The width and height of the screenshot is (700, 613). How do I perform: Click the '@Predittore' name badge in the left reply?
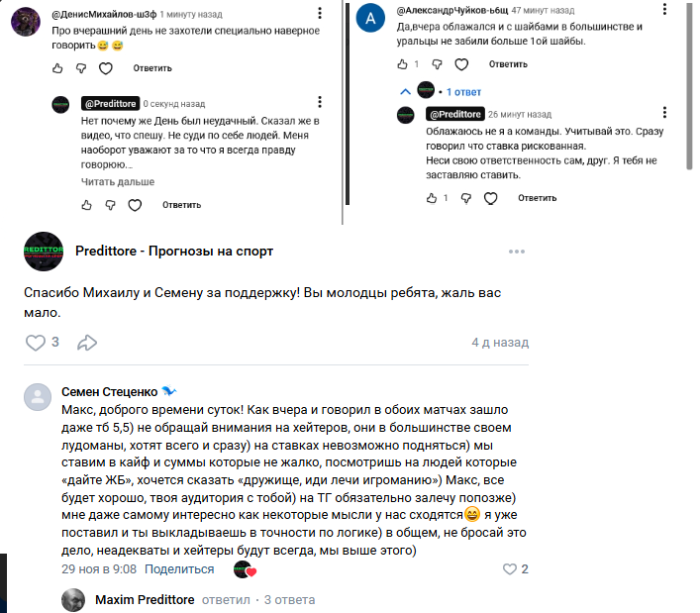[106, 103]
